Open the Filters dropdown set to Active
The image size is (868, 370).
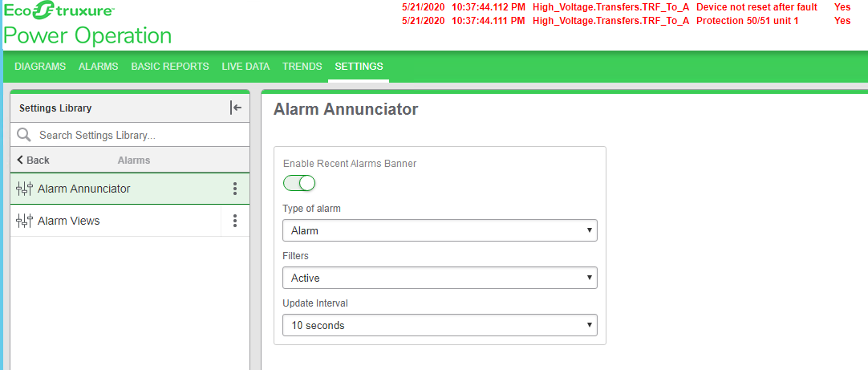440,278
